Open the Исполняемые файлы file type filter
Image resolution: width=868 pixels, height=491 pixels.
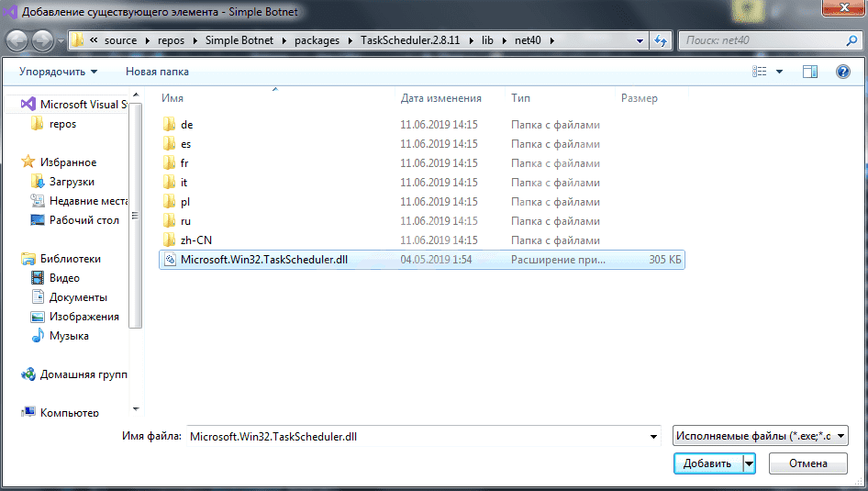click(760, 436)
